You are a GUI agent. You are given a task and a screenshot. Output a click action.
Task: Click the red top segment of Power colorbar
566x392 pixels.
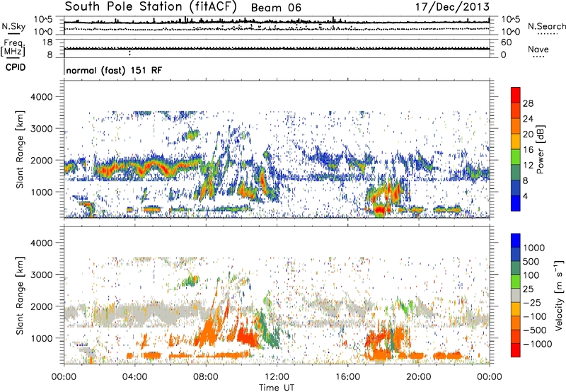tap(516, 95)
